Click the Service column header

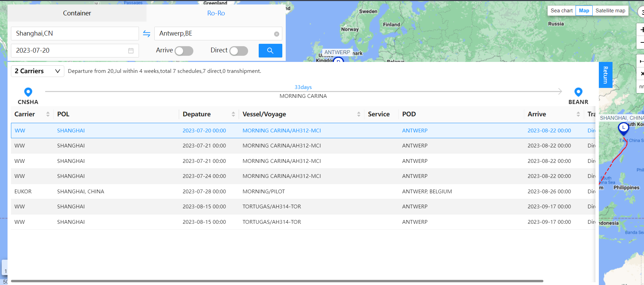[379, 114]
